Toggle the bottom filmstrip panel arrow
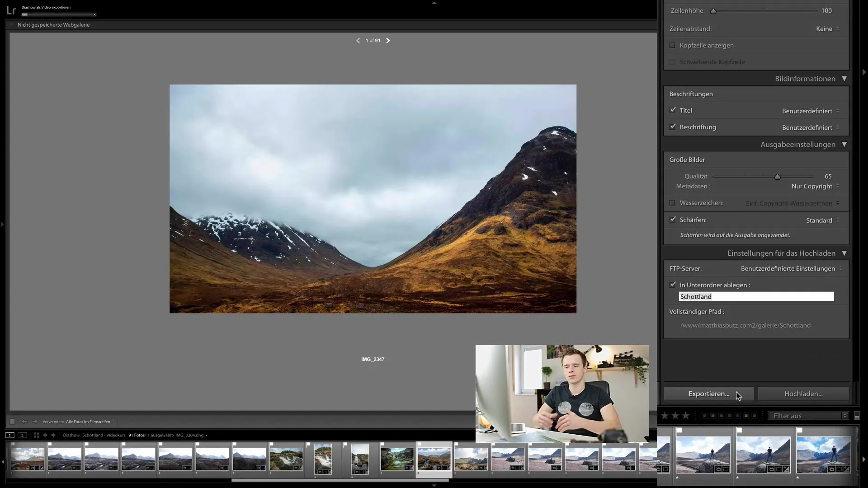This screenshot has height=488, width=868. tap(434, 486)
